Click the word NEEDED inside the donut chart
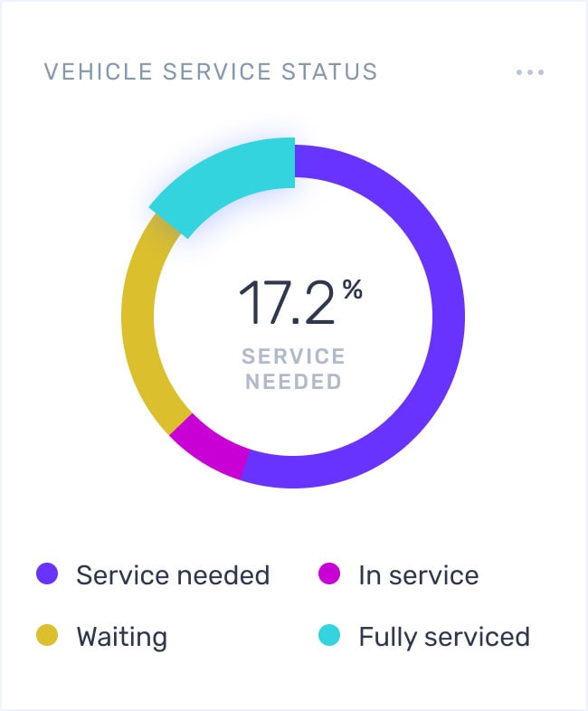 click(x=294, y=382)
